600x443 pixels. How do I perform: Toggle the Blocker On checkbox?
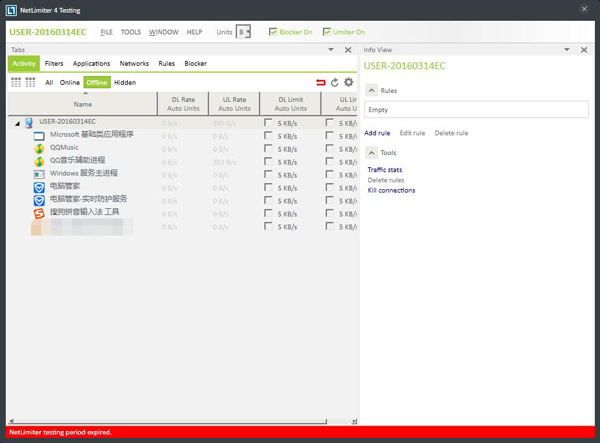click(x=273, y=32)
